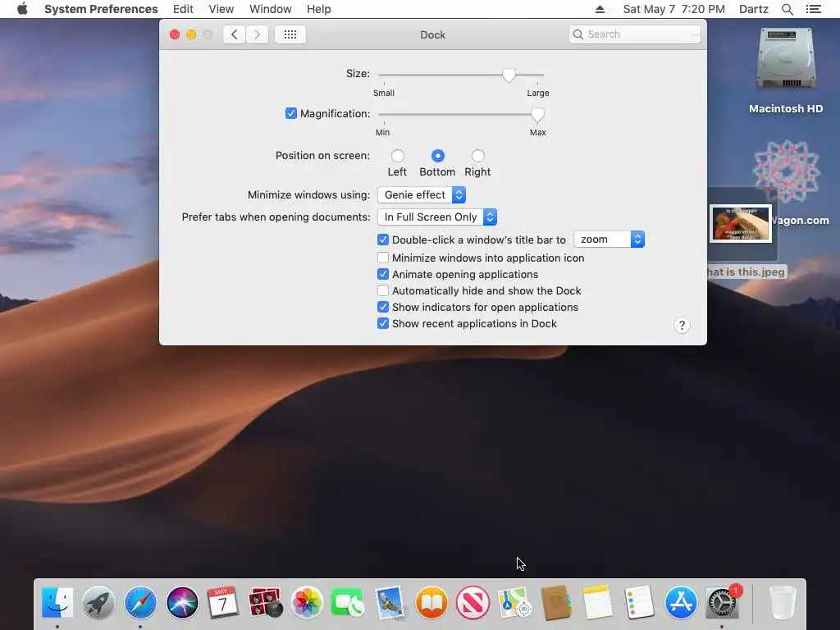Open Calendar icon showing May 7
The height and width of the screenshot is (630, 840).
pyautogui.click(x=223, y=603)
